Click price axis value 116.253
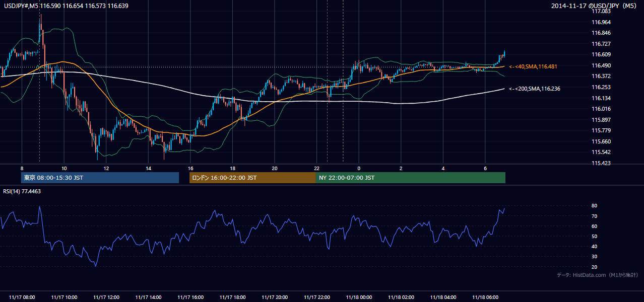The width and height of the screenshot is (644, 302). [601, 87]
